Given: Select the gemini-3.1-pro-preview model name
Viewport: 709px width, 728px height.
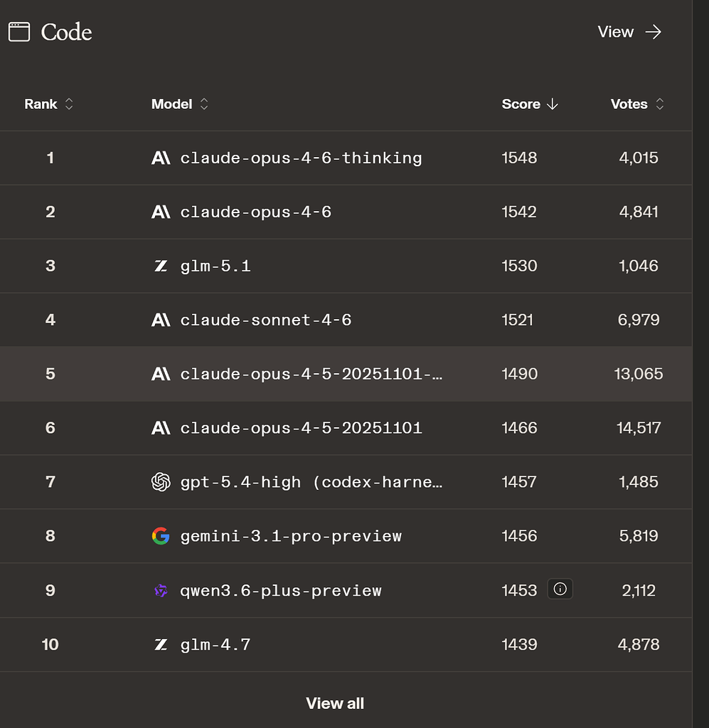Looking at the screenshot, I should coord(291,536).
